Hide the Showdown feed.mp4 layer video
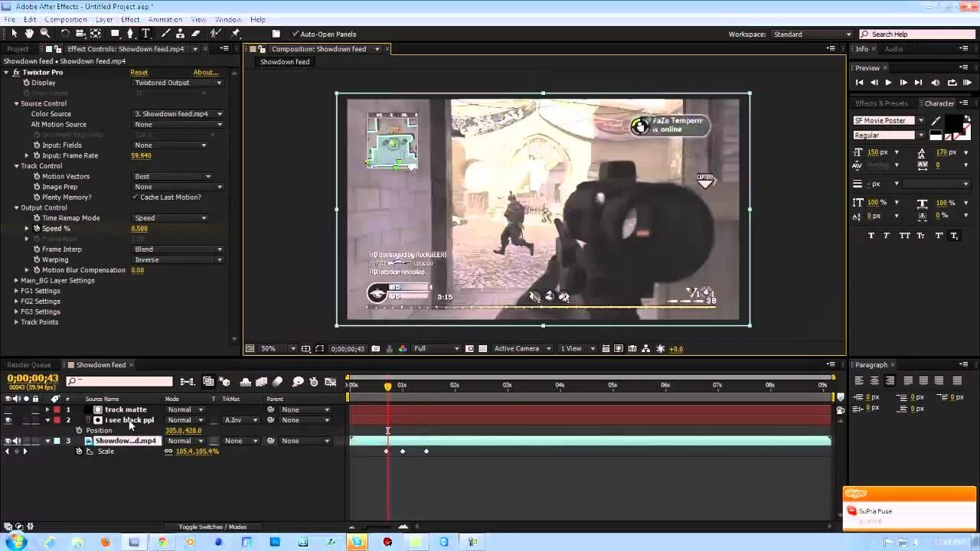 [x=8, y=441]
